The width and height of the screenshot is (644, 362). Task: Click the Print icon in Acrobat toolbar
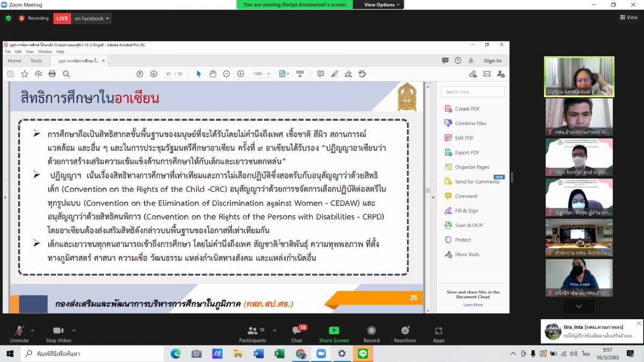coord(52,74)
